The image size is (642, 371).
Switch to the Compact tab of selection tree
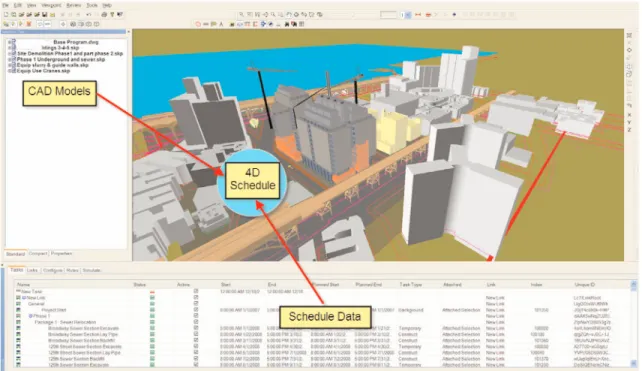point(38,253)
